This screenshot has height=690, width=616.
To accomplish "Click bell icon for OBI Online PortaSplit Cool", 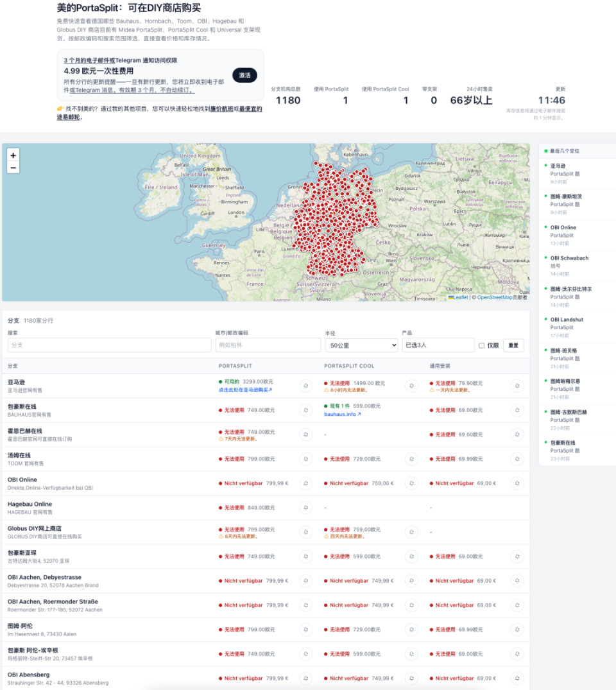I will point(411,483).
